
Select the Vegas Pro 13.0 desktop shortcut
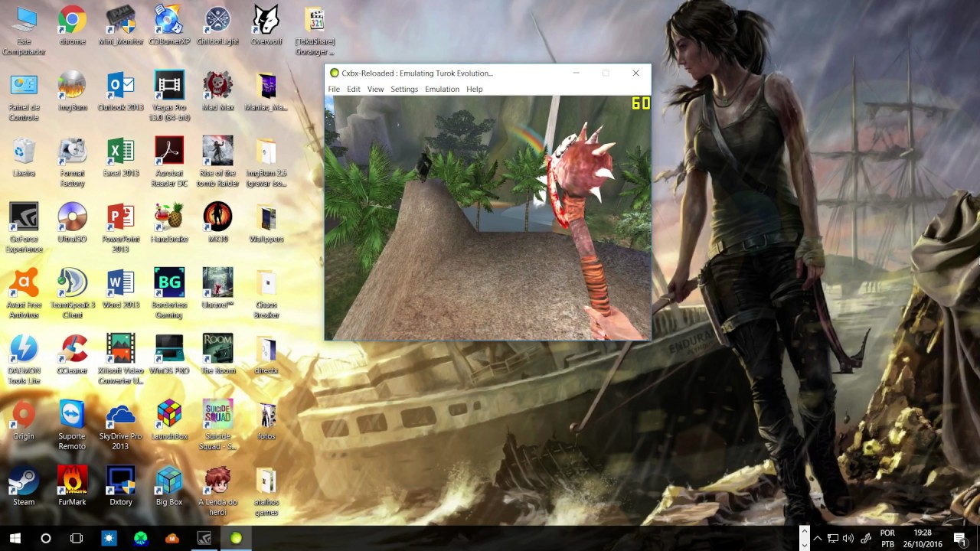point(169,96)
